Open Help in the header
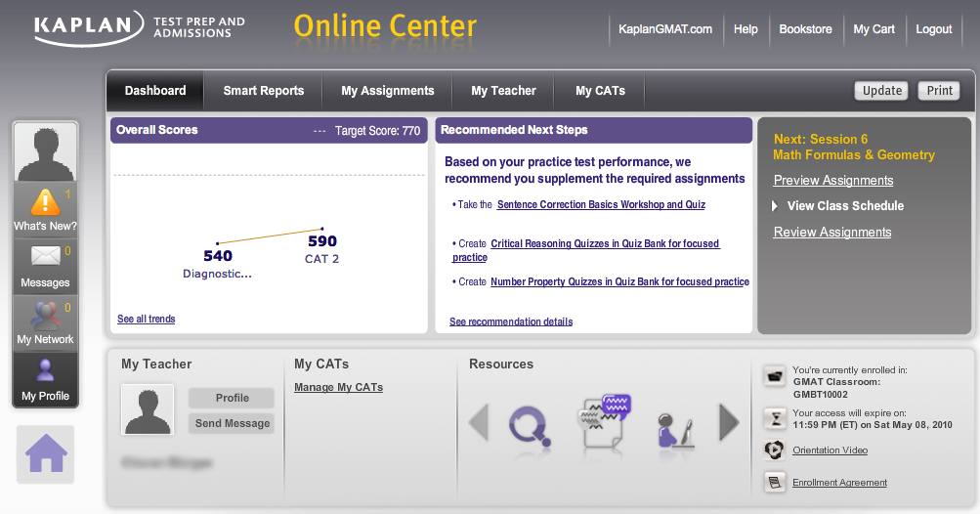 point(746,29)
